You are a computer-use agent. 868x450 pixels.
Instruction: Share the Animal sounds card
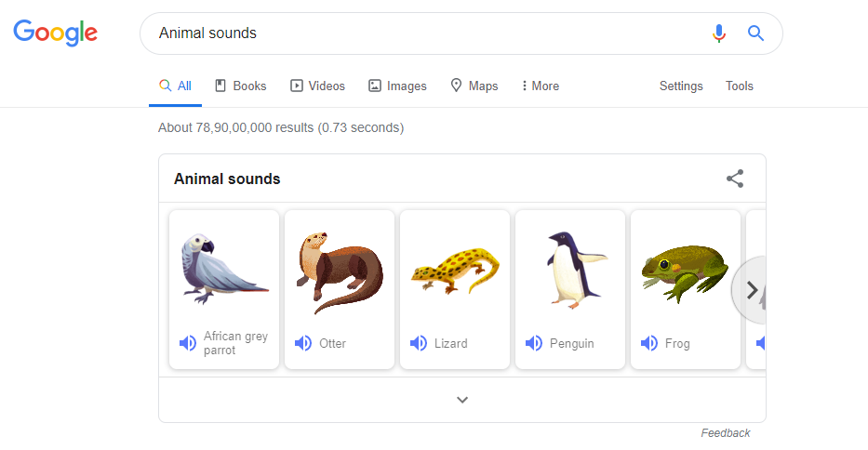click(x=735, y=179)
